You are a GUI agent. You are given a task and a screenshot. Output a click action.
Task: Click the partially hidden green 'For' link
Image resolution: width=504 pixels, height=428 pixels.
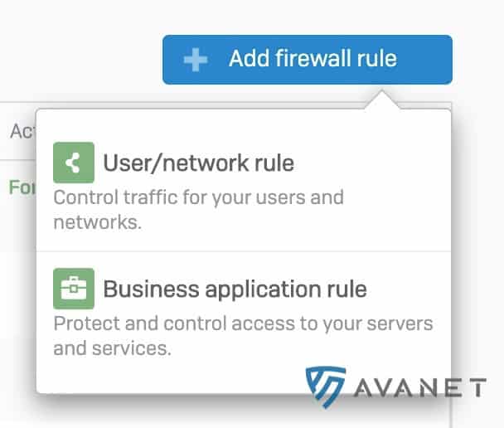tap(22, 187)
